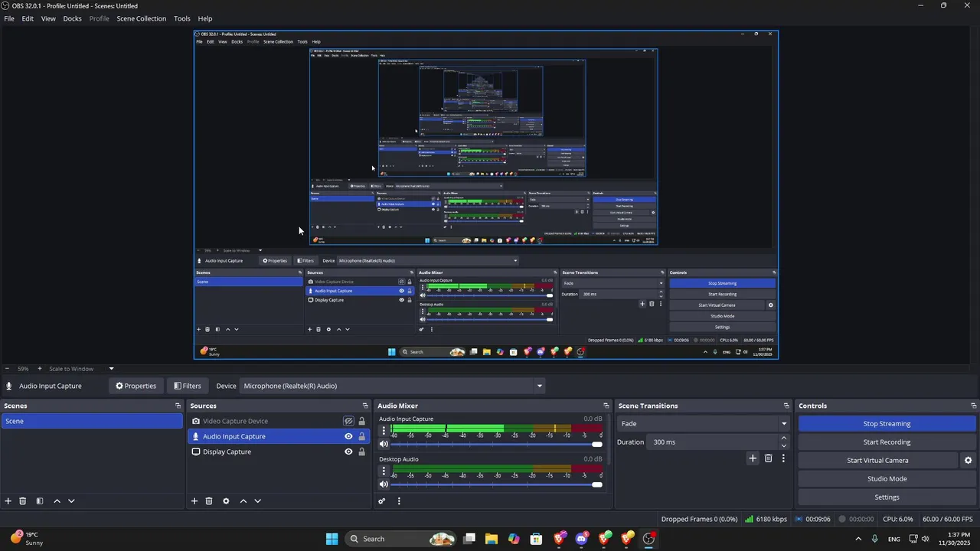Image resolution: width=980 pixels, height=551 pixels.
Task: Open scene filters icon in Scenes dock
Action: [40, 501]
